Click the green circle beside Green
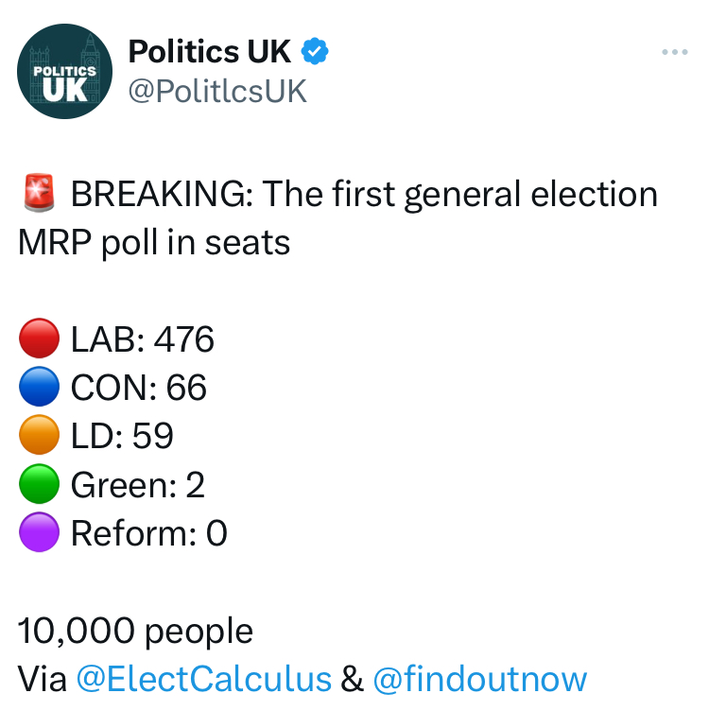Screen dimensions: 709x728 pos(39,483)
